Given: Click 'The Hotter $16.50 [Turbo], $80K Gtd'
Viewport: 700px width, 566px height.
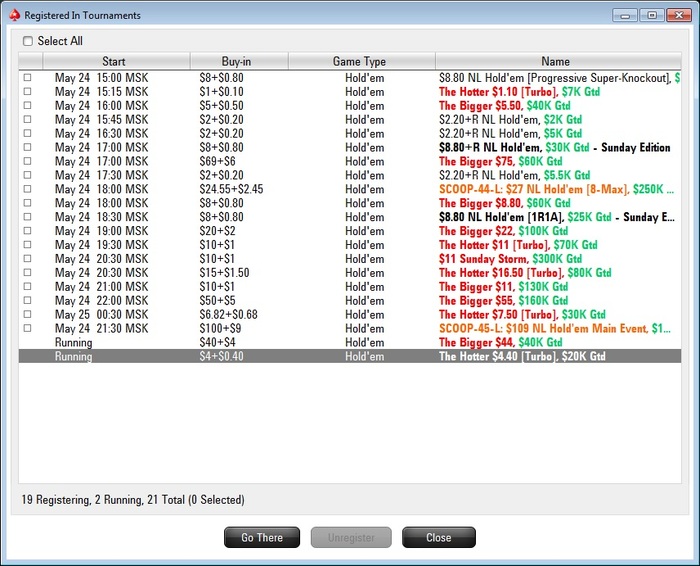Looking at the screenshot, I should click(525, 272).
